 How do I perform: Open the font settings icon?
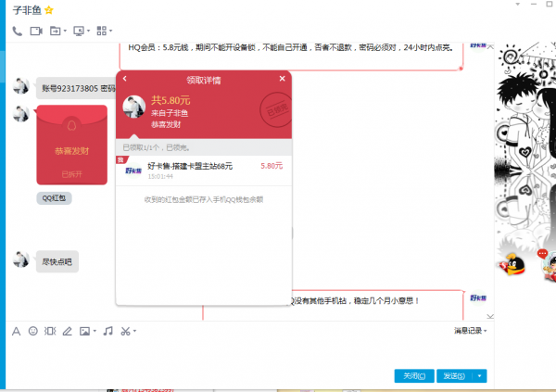[x=17, y=332]
